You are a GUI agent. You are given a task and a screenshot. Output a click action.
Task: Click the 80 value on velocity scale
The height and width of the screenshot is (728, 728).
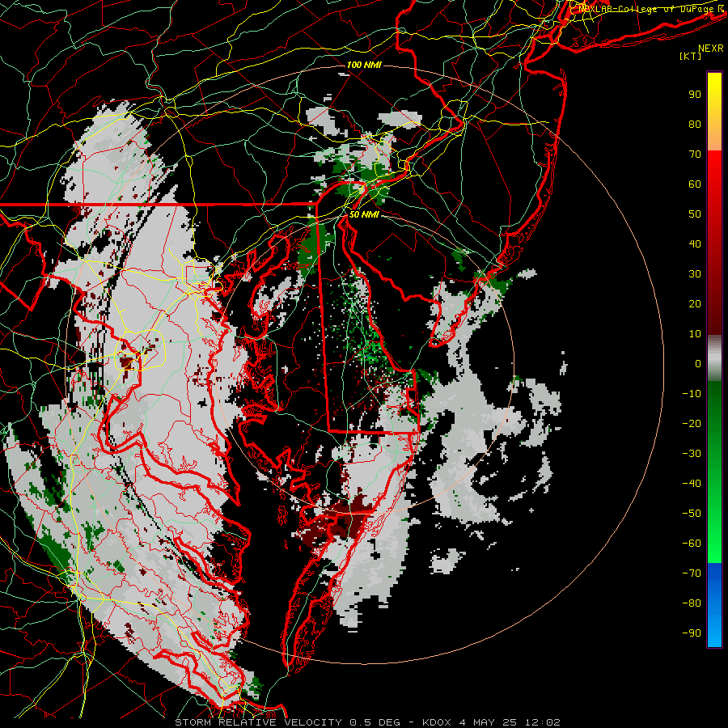pos(695,125)
